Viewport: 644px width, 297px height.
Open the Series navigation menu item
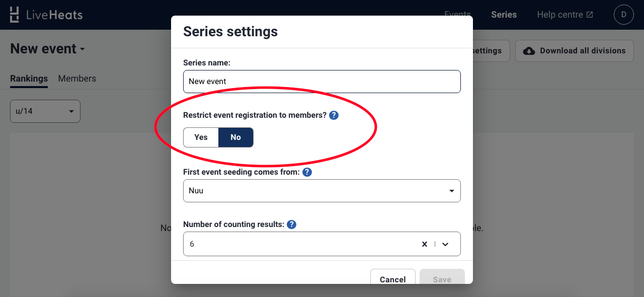(x=504, y=15)
